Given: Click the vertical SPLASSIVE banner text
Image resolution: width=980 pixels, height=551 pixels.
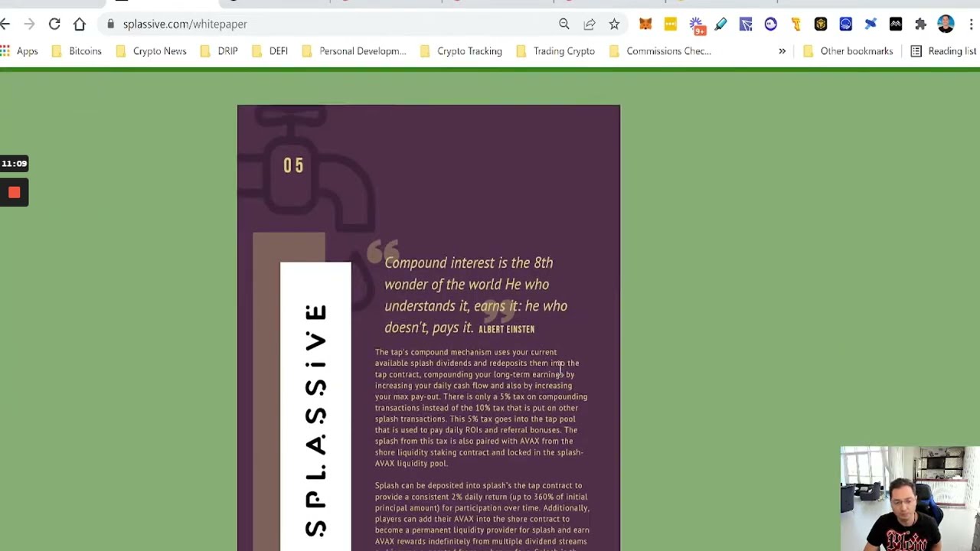Looking at the screenshot, I should pos(315,419).
